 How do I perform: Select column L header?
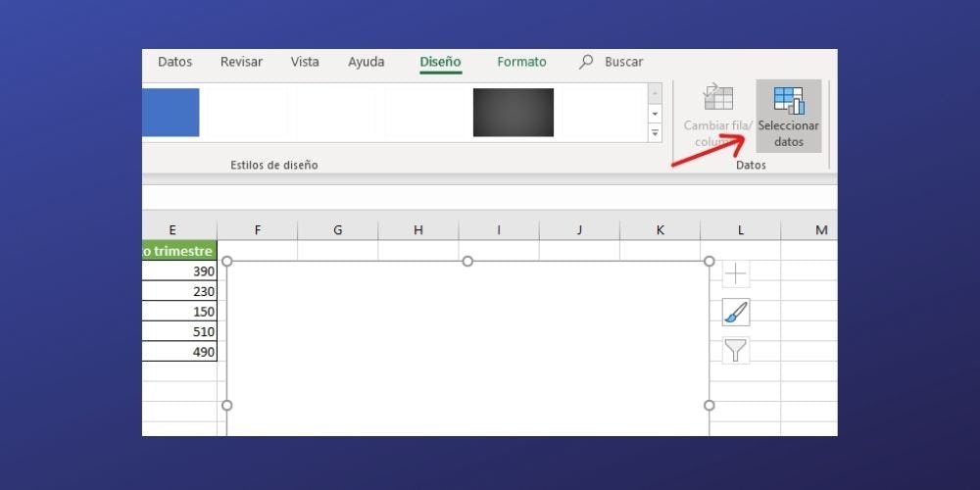point(741,230)
